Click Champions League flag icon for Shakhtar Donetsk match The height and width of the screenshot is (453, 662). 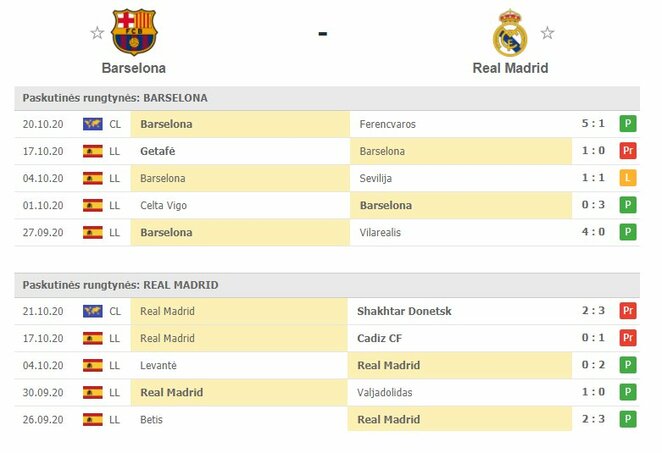pos(93,311)
